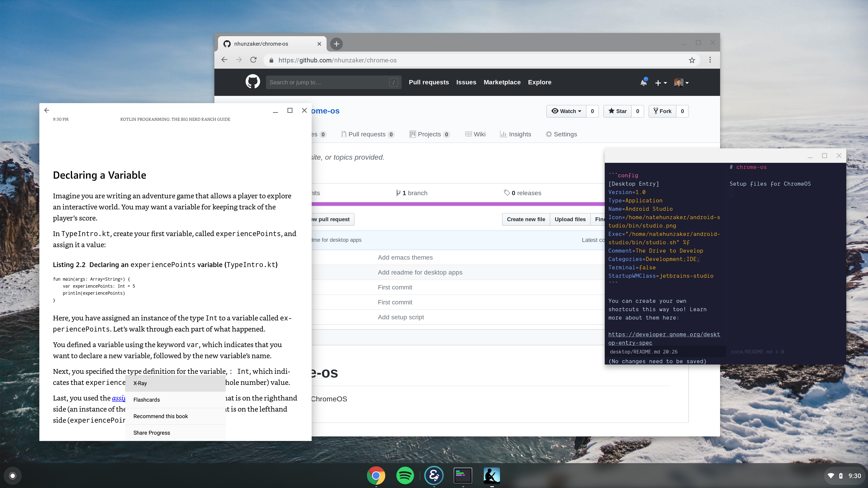Image resolution: width=868 pixels, height=488 pixels.
Task: Select Flashcards from the context menu
Action: (x=147, y=400)
